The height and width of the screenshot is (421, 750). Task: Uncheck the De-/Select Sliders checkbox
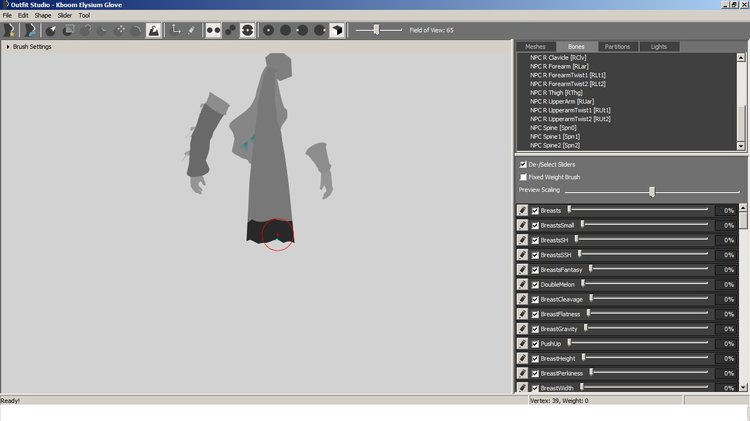523,164
